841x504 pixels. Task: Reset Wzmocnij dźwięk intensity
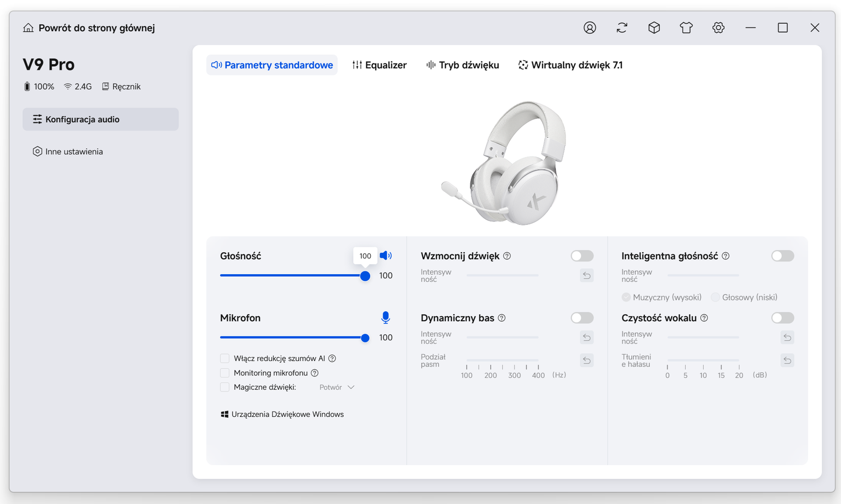pos(586,275)
